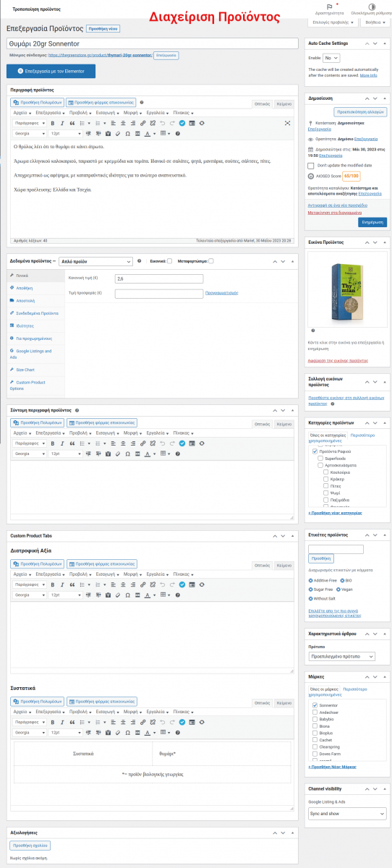Toggle bulleted list in Διατροφική Αξία editor

(x=80, y=583)
